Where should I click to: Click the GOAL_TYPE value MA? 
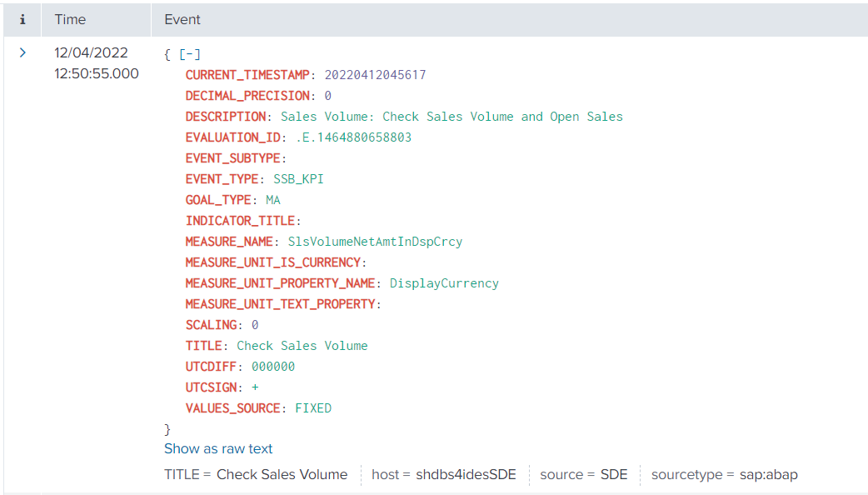(x=273, y=200)
